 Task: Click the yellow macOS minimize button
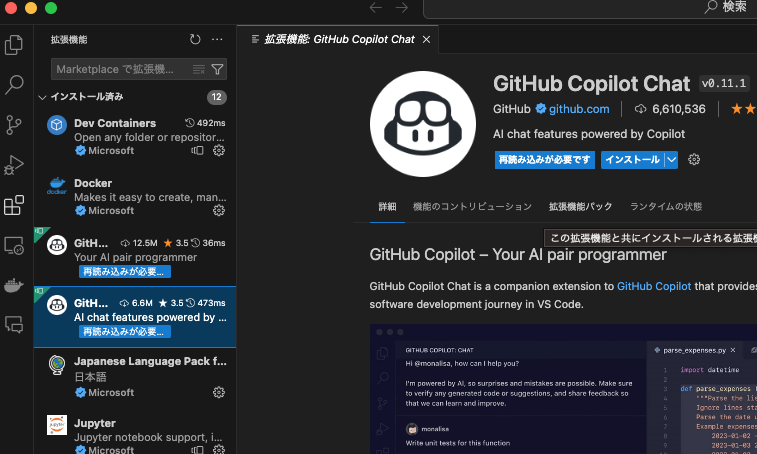[x=31, y=8]
